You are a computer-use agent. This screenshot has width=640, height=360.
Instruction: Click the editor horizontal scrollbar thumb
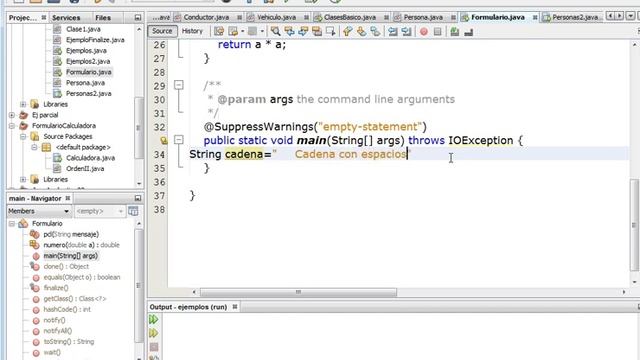tap(298, 292)
